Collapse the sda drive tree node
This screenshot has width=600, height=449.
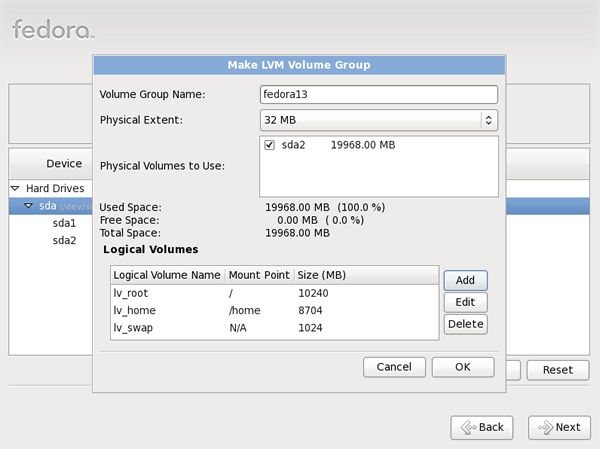[28, 206]
